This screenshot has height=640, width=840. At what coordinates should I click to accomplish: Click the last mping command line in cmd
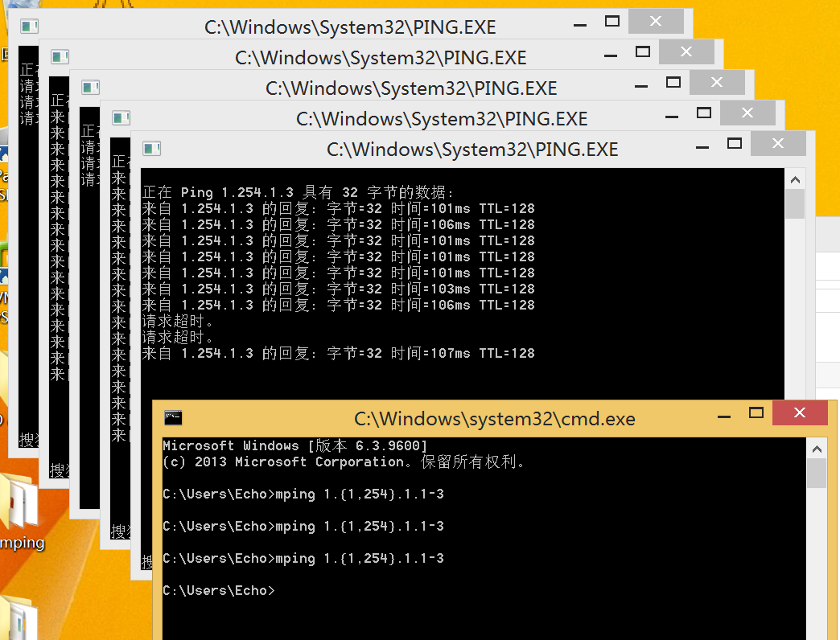303,558
